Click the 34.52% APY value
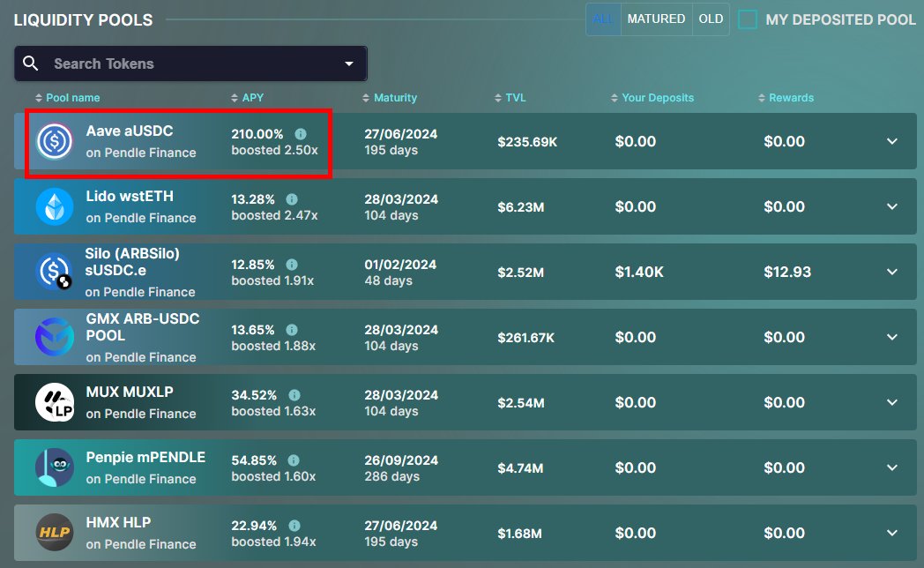 pos(254,395)
